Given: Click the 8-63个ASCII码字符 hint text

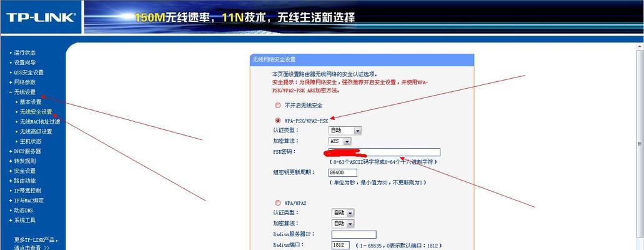Looking at the screenshot, I should (x=383, y=162).
